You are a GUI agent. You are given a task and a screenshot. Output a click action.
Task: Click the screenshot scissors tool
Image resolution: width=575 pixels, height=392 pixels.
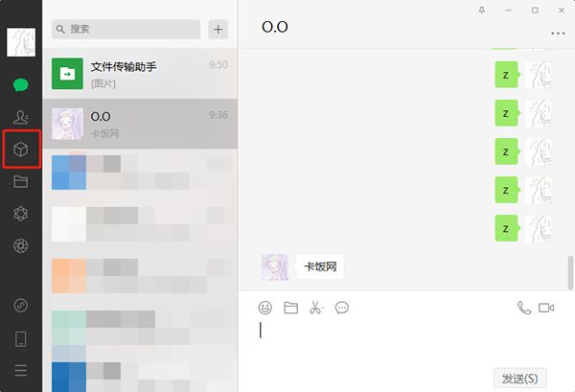[x=316, y=308]
